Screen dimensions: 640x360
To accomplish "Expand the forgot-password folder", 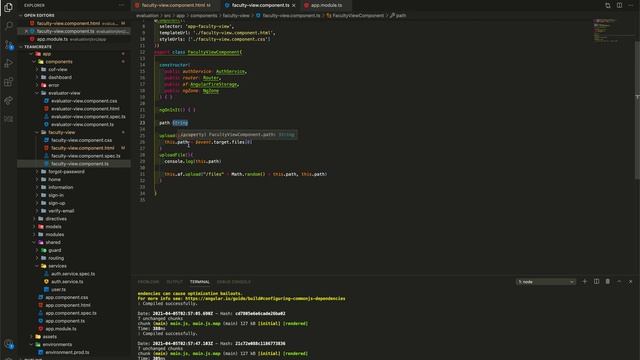I will [x=67, y=171].
